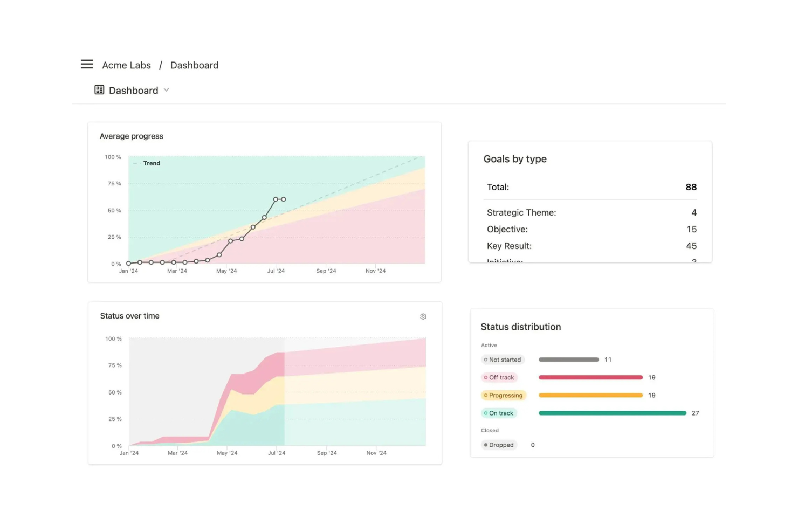The height and width of the screenshot is (532, 798).
Task: Click the Not started status indicator dot
Action: [486, 360]
